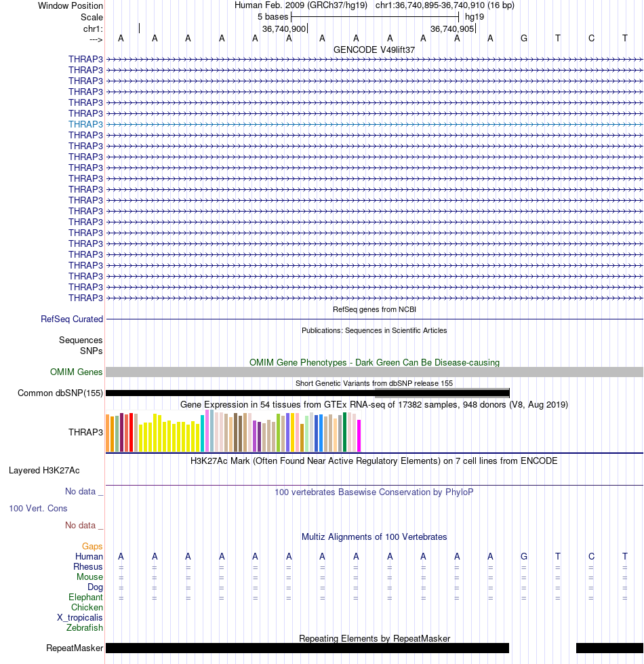Select the Human alignment row label

89,556
